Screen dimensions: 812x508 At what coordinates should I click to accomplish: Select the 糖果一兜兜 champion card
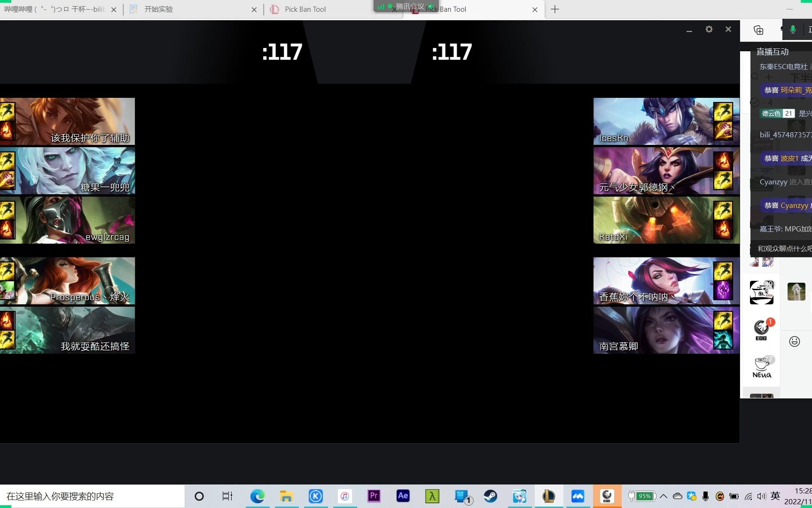pos(67,171)
